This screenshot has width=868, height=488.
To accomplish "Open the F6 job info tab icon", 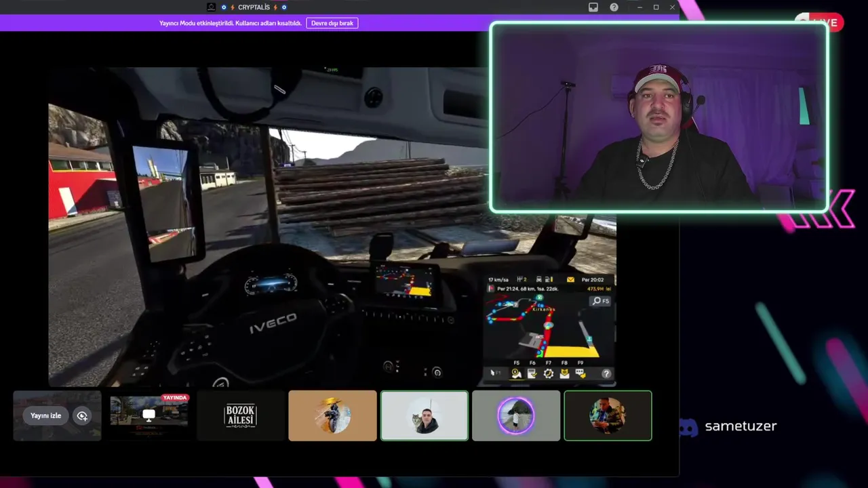I will (x=532, y=373).
